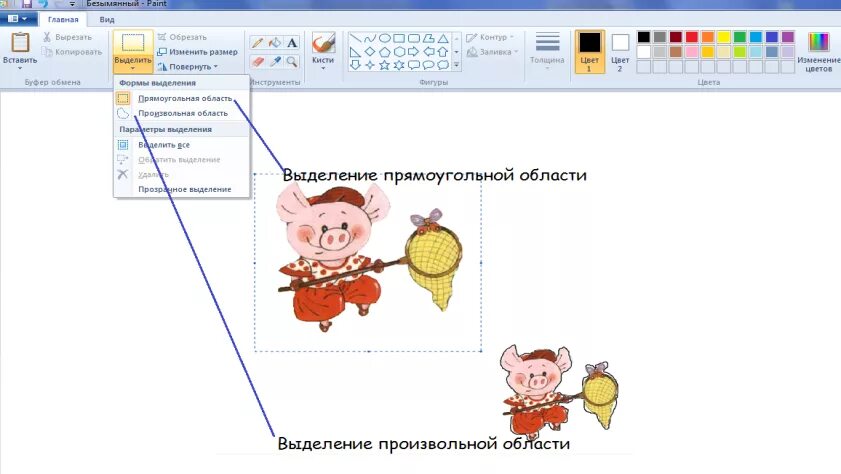The image size is (841, 474).
Task: Open quick access toolbar customize arrow
Action: pos(72,4)
